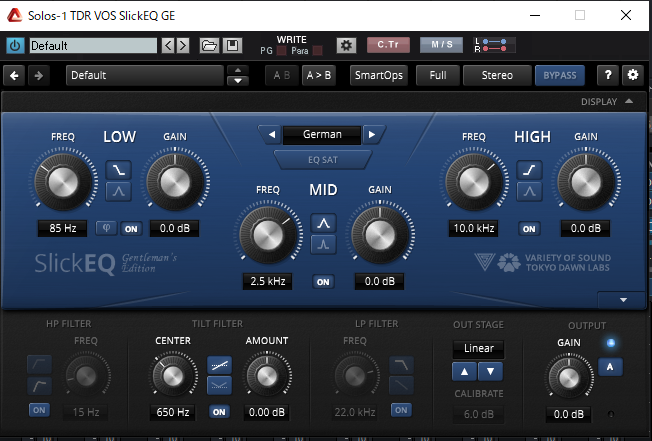Select tilt filter slope shape icon
This screenshot has width=652, height=441.
click(x=220, y=365)
